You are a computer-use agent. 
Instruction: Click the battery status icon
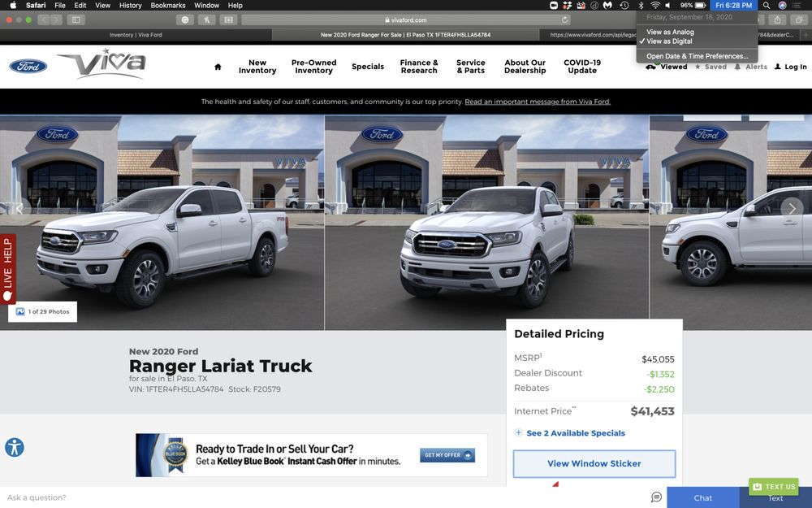700,5
